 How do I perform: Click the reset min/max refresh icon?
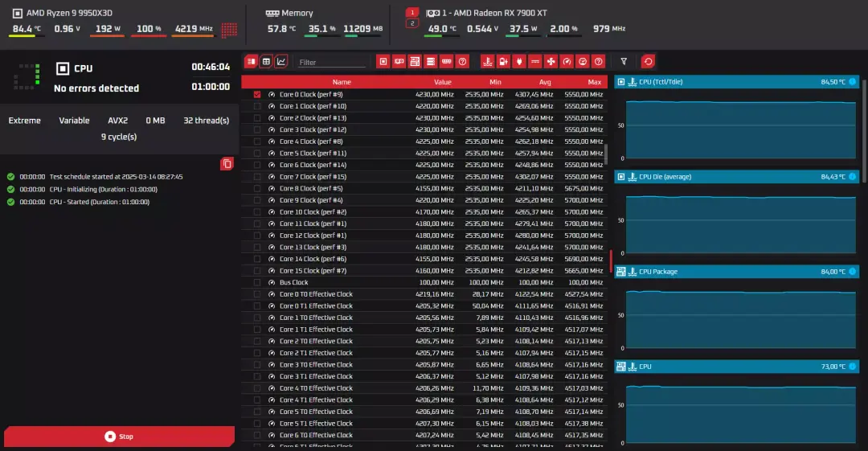coord(649,61)
